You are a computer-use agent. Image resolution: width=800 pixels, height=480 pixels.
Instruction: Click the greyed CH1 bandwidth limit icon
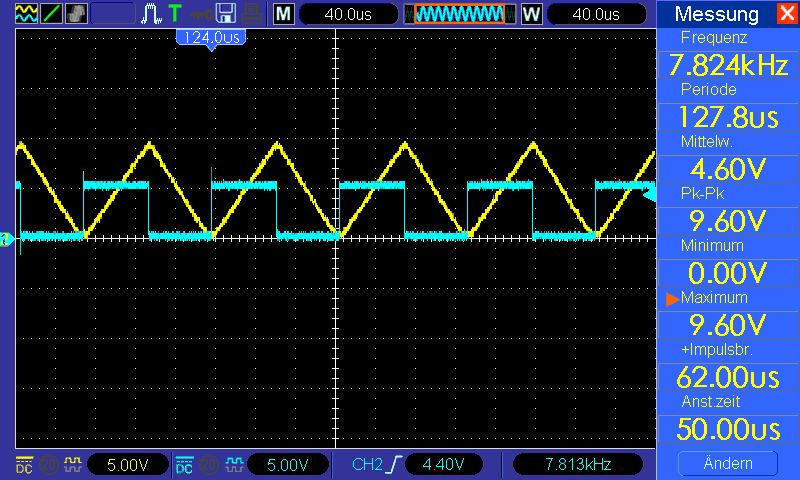(49, 464)
